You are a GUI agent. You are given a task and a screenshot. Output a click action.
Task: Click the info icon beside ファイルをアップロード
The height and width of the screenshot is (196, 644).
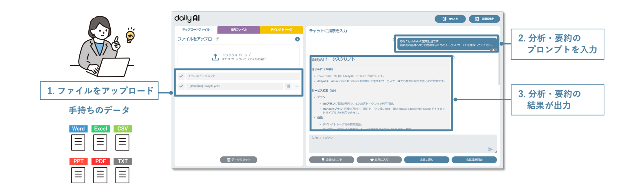pyautogui.click(x=297, y=39)
